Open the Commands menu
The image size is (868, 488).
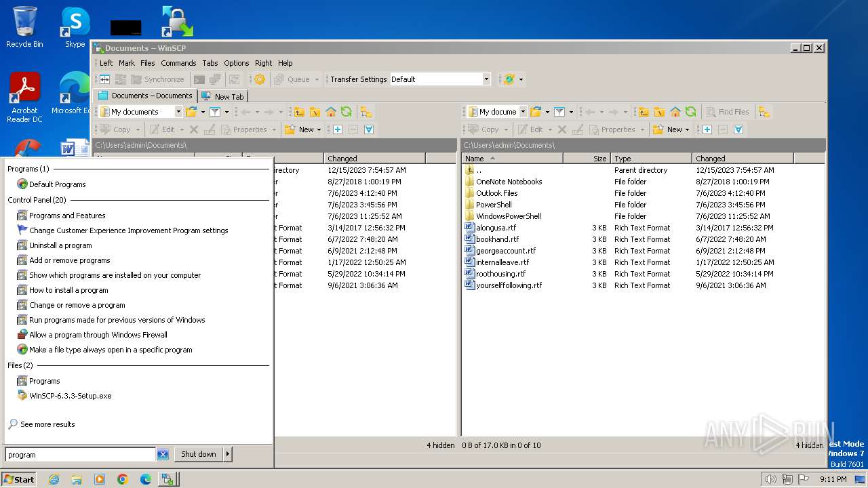[178, 63]
